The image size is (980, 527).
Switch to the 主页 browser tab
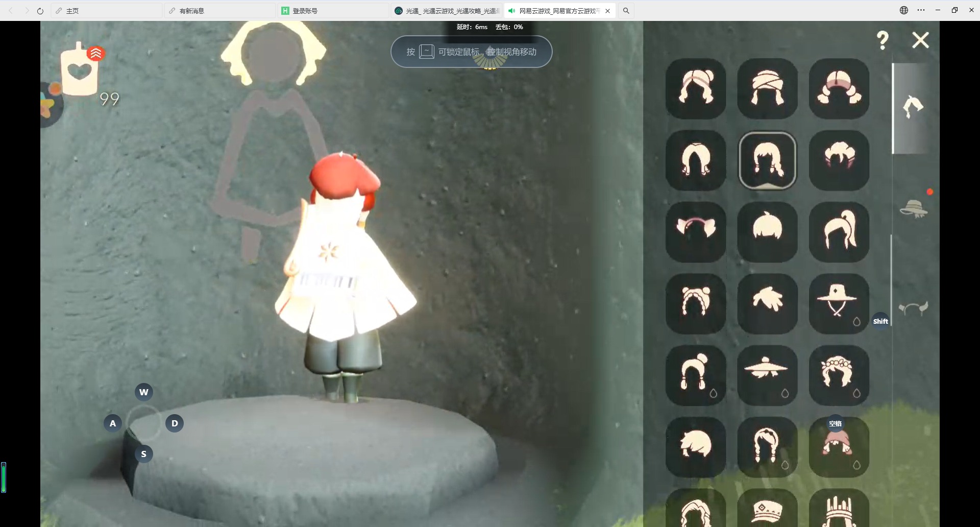106,11
